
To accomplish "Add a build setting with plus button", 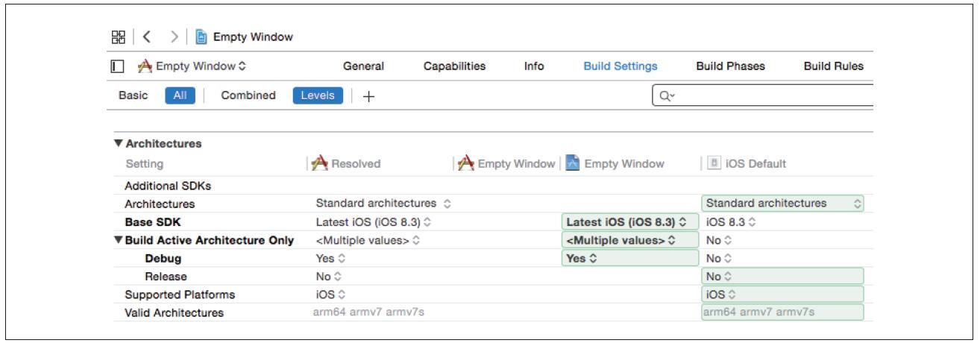I will [368, 97].
